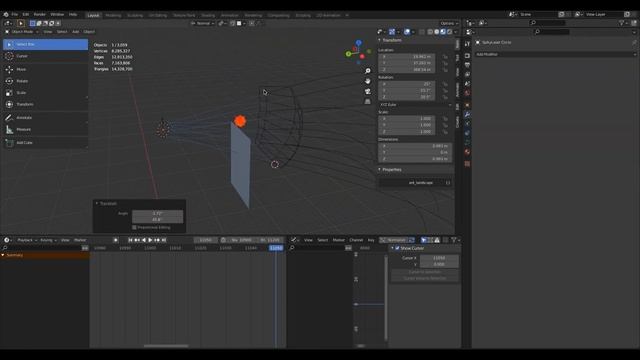Open the Keying dropdown in timeline
Image resolution: width=640 pixels, height=360 pixels.
(x=48, y=240)
